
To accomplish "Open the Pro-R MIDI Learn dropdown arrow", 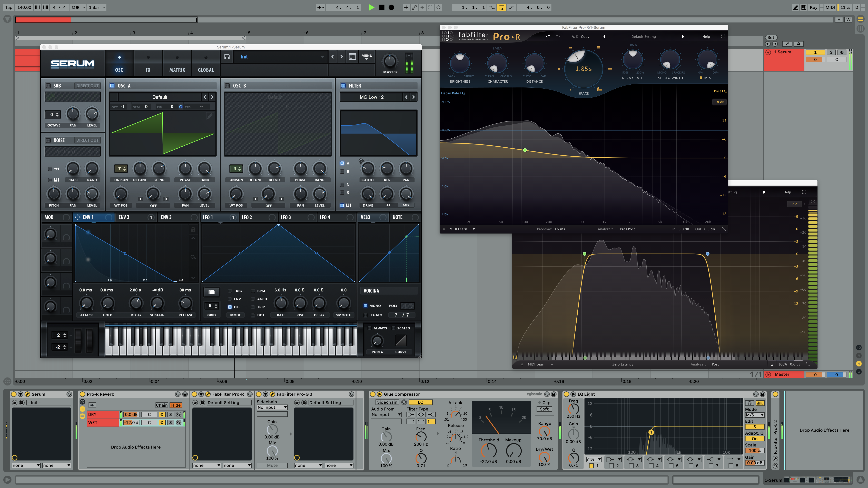I will [x=474, y=229].
